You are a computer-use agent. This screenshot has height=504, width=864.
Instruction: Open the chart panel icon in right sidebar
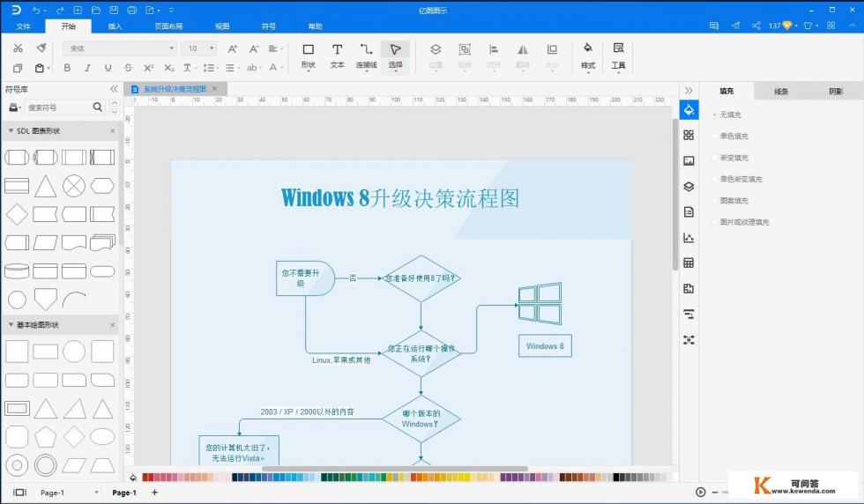689,237
